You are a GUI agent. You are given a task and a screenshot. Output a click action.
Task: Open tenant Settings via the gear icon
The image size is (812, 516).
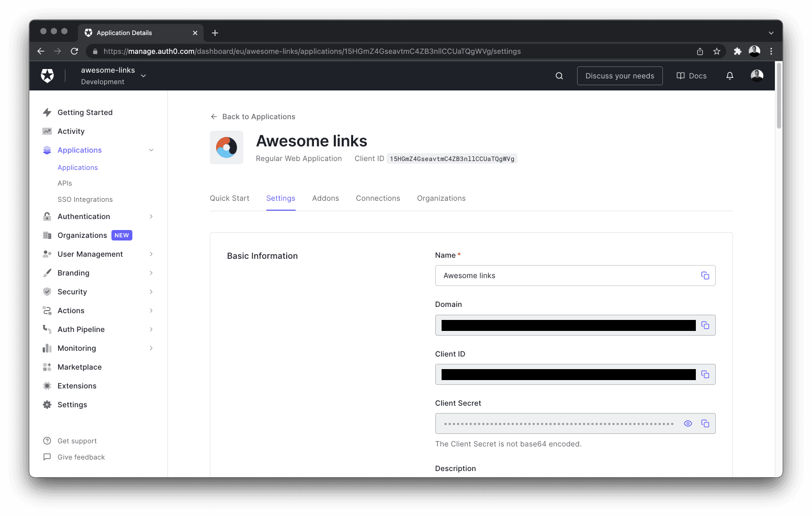click(72, 404)
